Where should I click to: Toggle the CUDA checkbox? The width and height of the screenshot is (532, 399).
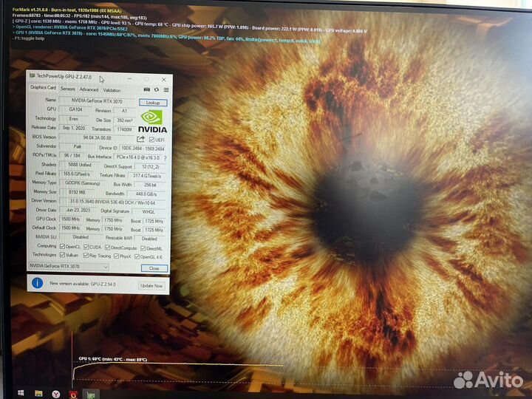click(x=86, y=247)
